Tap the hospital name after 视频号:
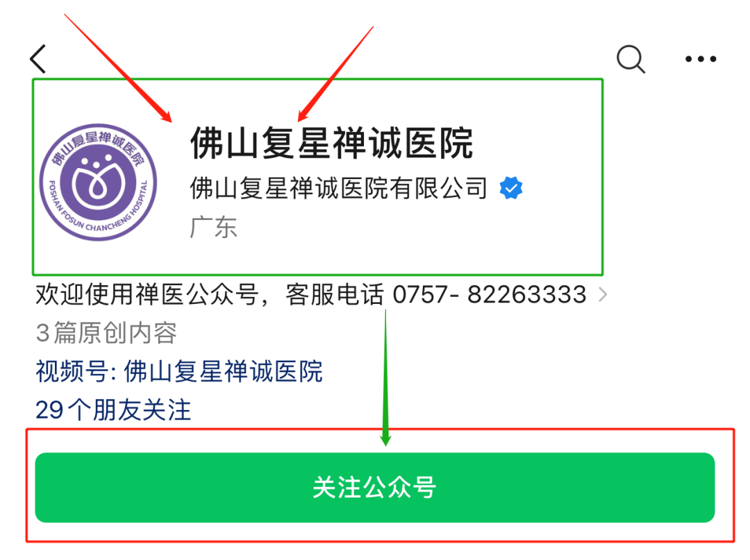The height and width of the screenshot is (560, 750). pos(224,371)
